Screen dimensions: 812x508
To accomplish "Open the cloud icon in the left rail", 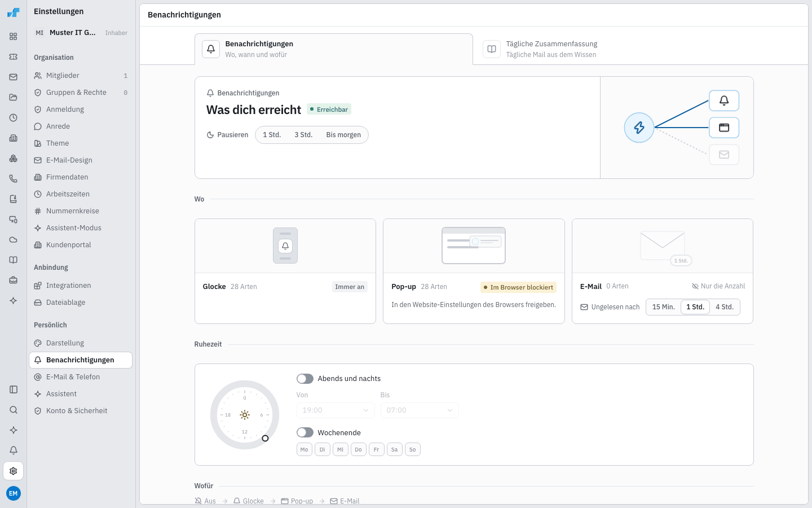I will point(14,240).
